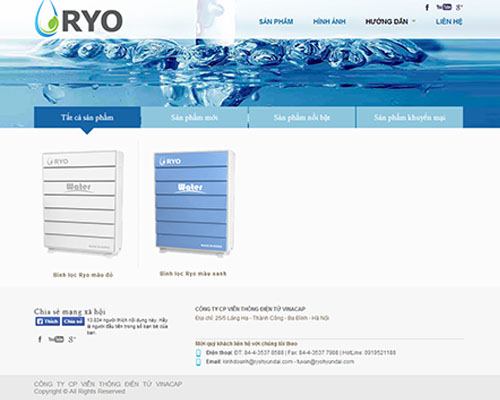Switch to the Sản phẩm mới tab
This screenshot has width=500, height=400.
(x=194, y=117)
